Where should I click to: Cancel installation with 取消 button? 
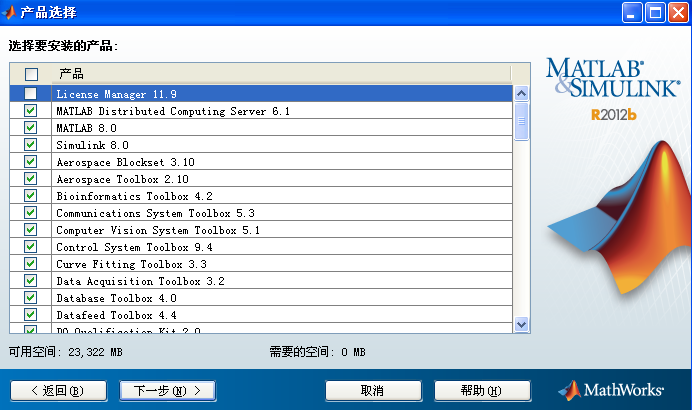click(373, 391)
